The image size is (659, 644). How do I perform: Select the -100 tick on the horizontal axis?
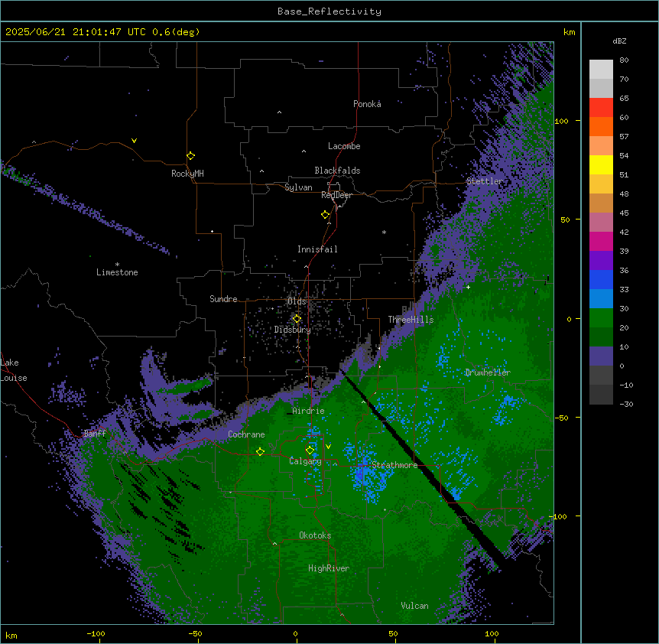(x=96, y=633)
